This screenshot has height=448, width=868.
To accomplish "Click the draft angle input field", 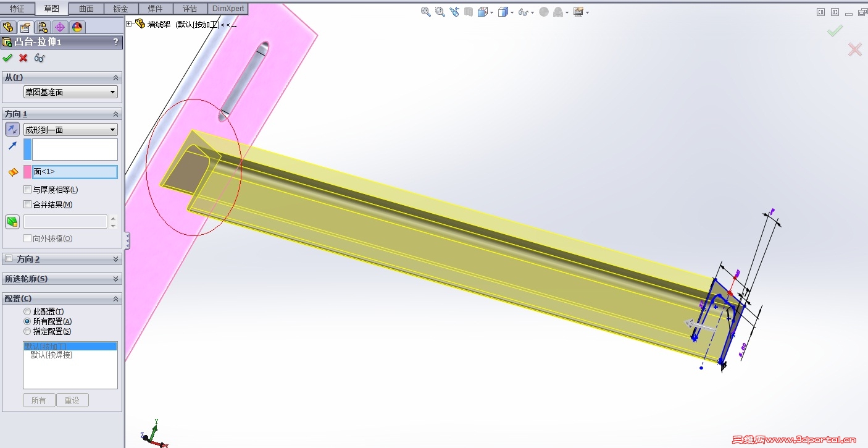I will point(65,222).
